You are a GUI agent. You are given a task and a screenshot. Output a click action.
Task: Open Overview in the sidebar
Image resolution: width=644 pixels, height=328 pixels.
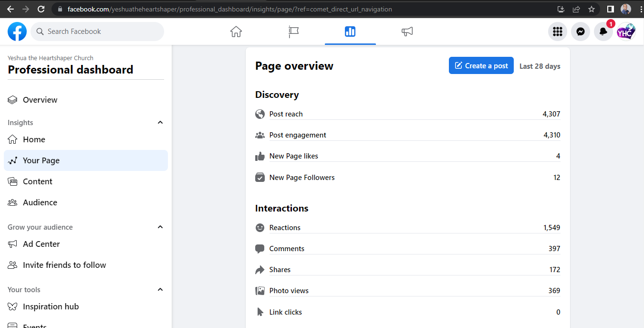[x=40, y=100]
